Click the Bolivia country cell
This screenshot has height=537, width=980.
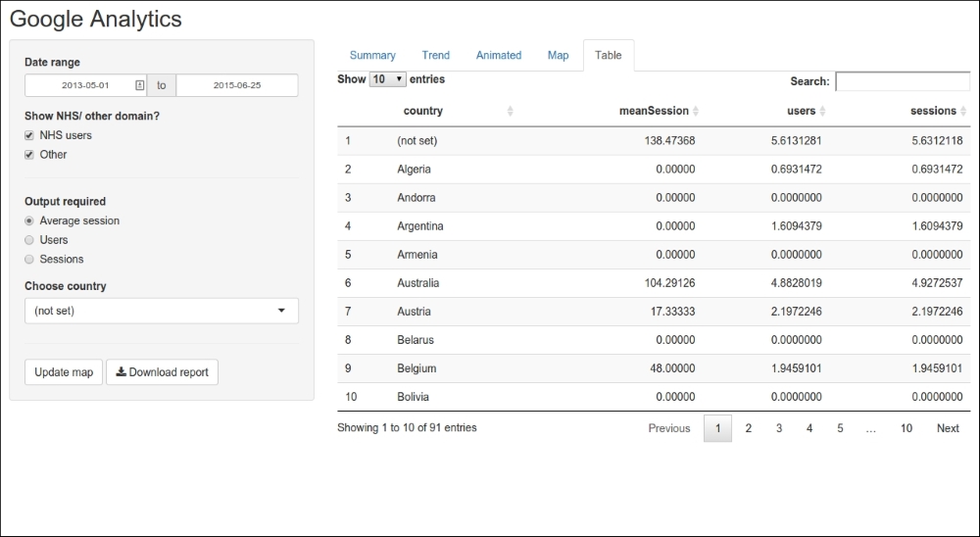414,397
